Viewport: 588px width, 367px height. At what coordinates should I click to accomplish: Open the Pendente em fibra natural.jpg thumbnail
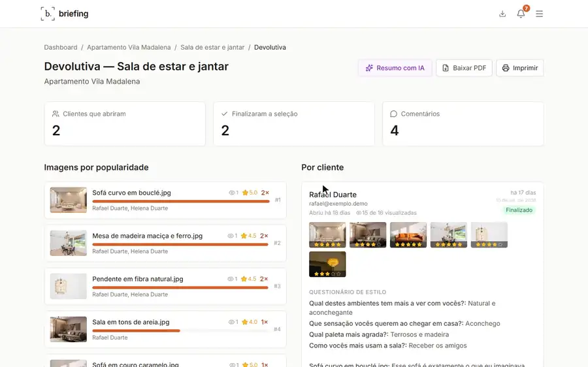(x=68, y=286)
